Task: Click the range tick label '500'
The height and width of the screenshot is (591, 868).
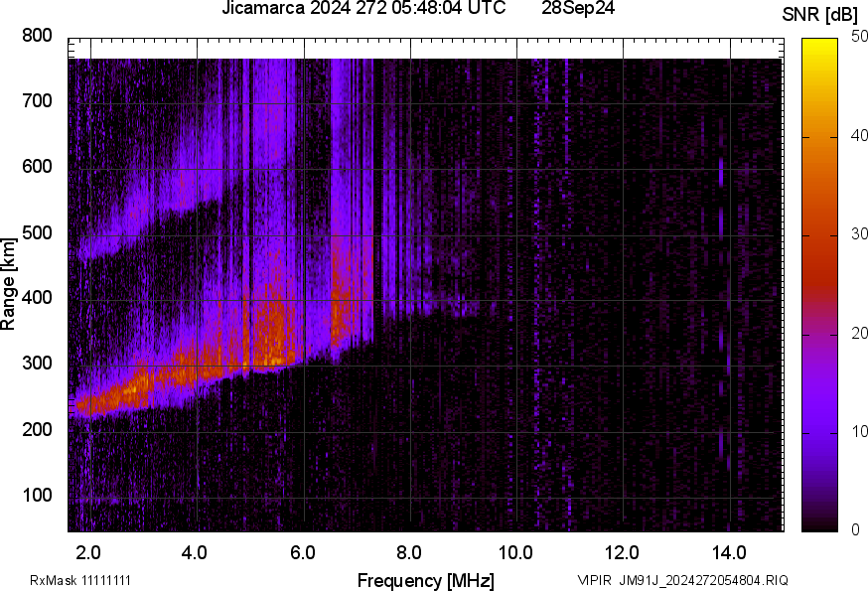Action: 37,232
